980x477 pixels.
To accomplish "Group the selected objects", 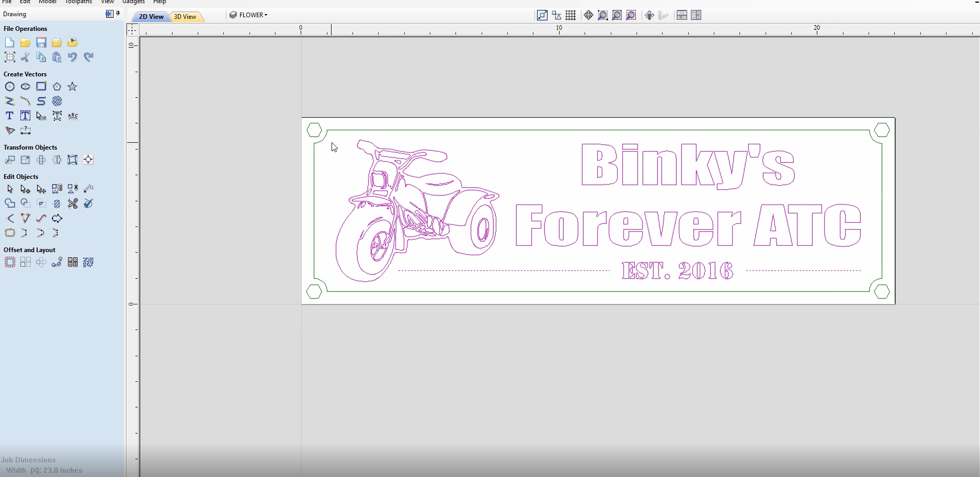I will pos(56,189).
